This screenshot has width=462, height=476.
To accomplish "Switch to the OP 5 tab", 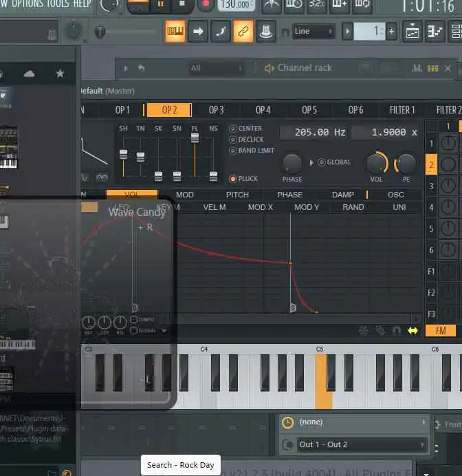I will click(309, 110).
